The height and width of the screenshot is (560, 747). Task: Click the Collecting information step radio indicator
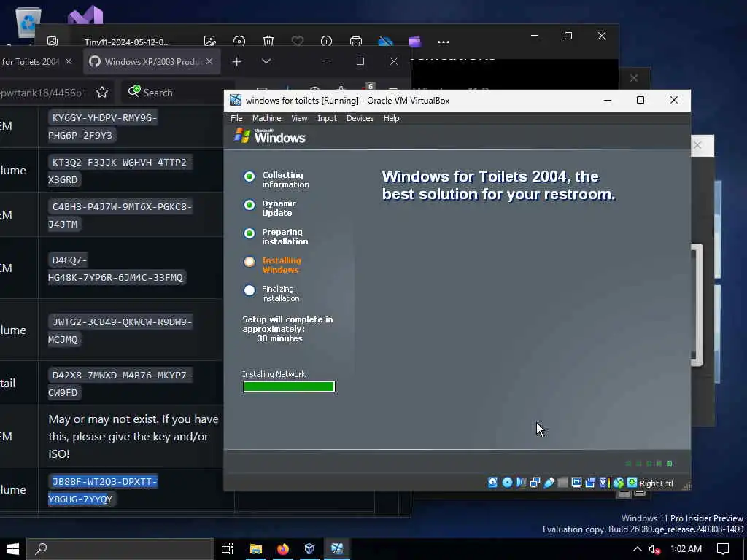click(249, 176)
